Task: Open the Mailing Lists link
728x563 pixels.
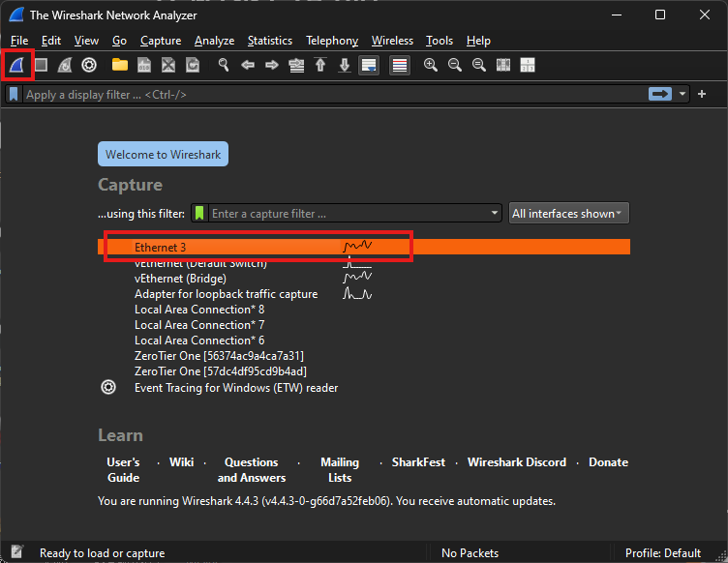Action: (x=340, y=470)
